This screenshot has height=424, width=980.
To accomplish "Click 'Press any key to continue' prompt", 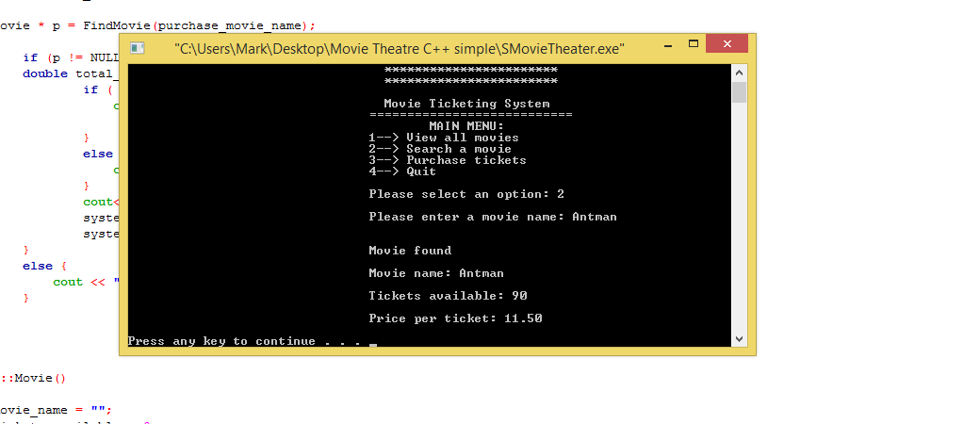I will coord(244,341).
